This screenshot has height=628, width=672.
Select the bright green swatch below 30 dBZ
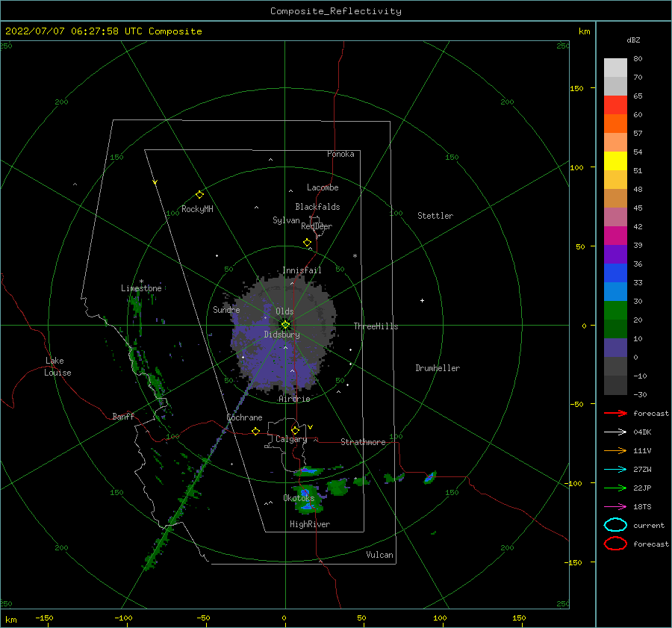615,311
